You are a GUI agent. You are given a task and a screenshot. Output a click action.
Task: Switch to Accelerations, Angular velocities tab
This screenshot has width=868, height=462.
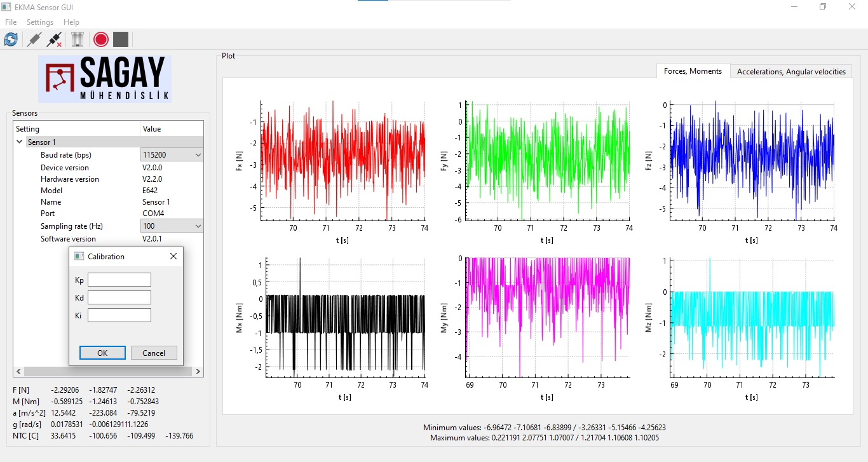[x=791, y=72]
